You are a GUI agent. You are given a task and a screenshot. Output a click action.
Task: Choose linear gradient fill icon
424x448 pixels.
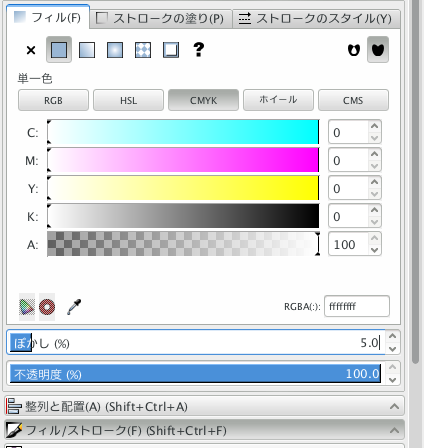click(x=87, y=50)
